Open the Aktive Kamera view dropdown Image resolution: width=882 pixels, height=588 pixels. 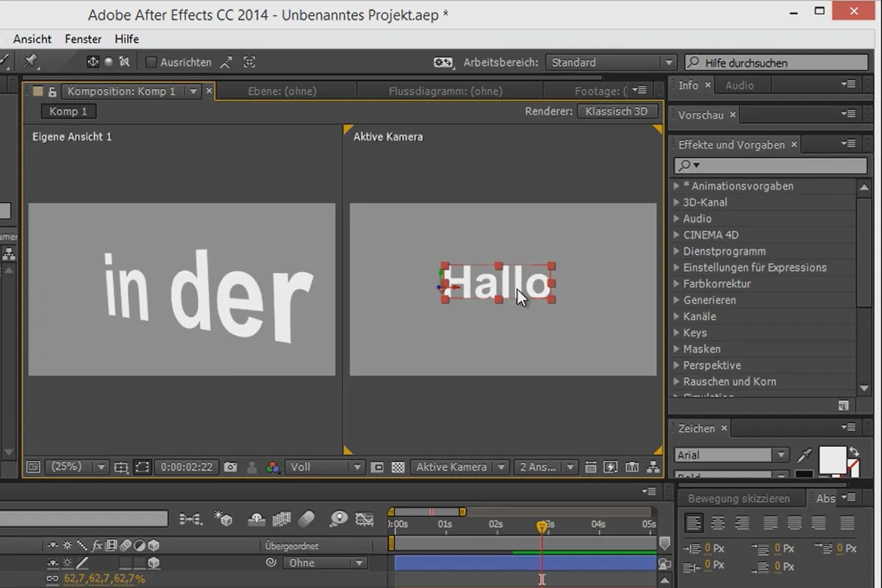pos(459,467)
